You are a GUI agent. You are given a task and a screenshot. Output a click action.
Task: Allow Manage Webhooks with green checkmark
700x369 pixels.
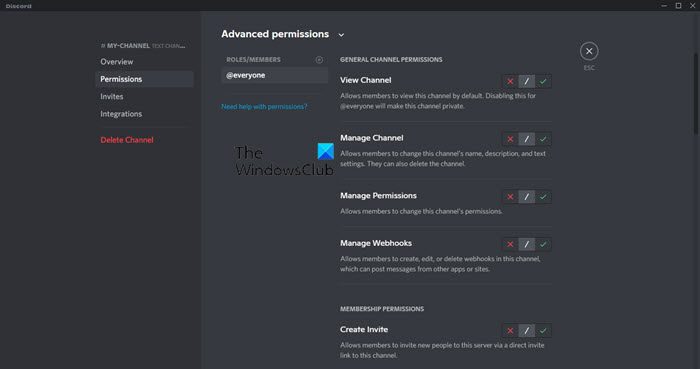[x=543, y=244]
